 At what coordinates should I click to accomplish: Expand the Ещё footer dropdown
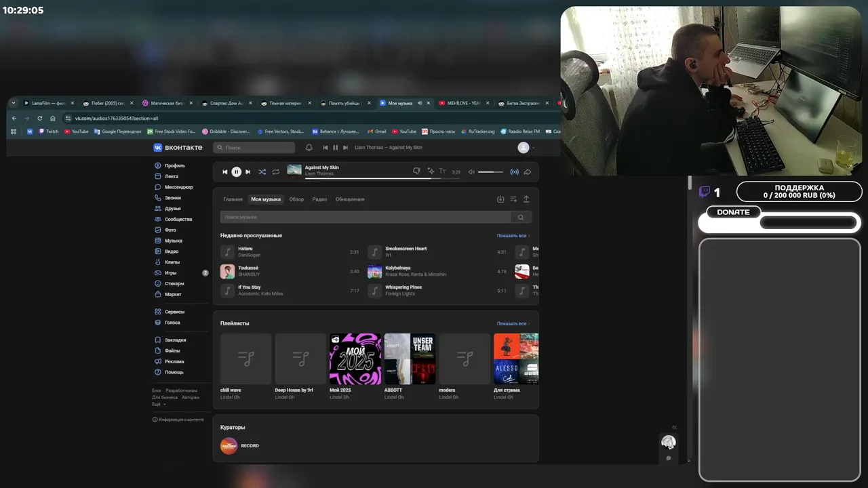click(x=159, y=404)
